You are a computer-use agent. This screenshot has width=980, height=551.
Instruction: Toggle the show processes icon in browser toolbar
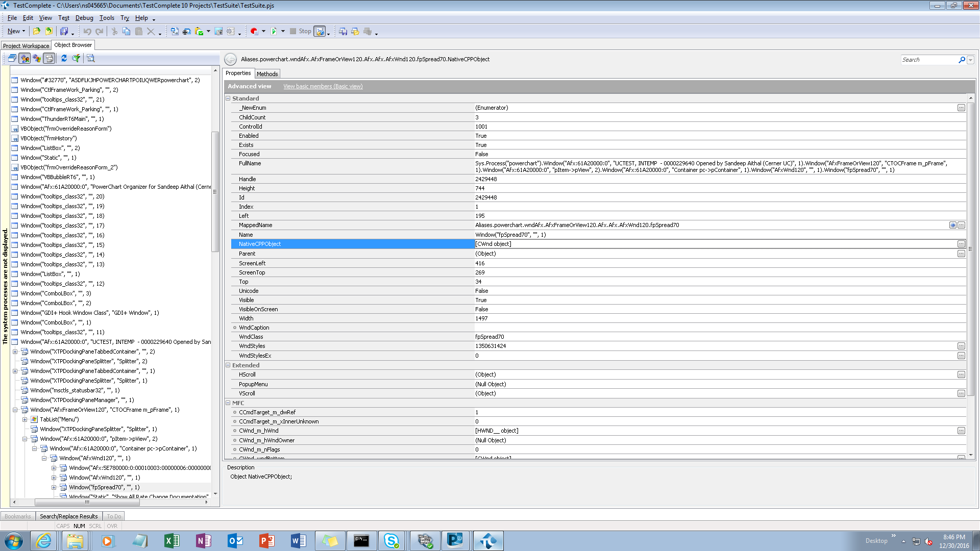(24, 59)
